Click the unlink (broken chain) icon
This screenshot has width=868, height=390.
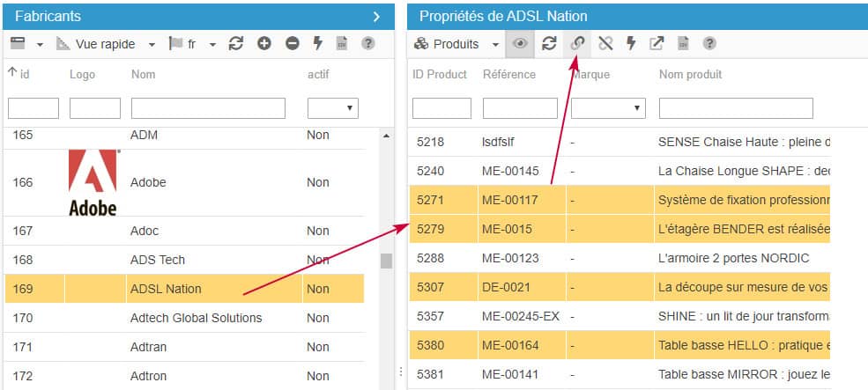[x=605, y=44]
